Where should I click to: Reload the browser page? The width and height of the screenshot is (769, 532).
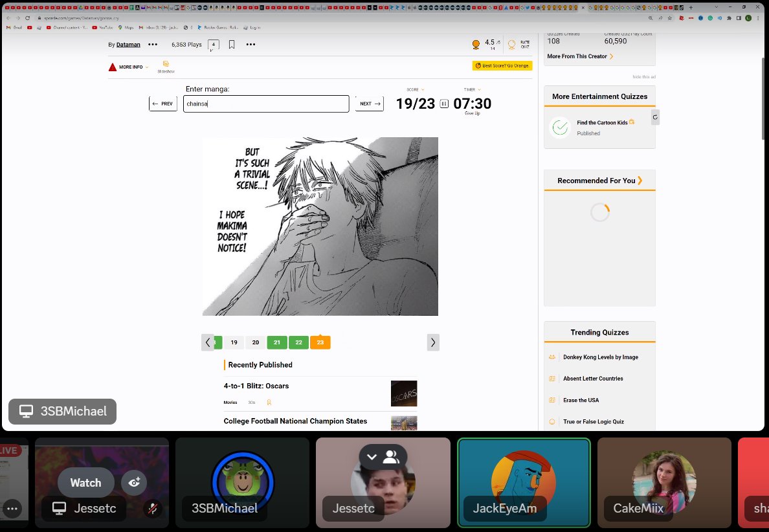coord(27,18)
